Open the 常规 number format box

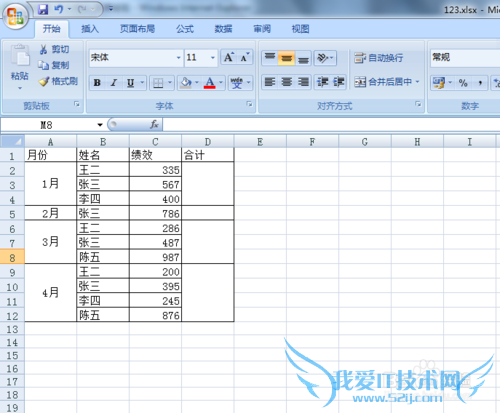click(465, 58)
